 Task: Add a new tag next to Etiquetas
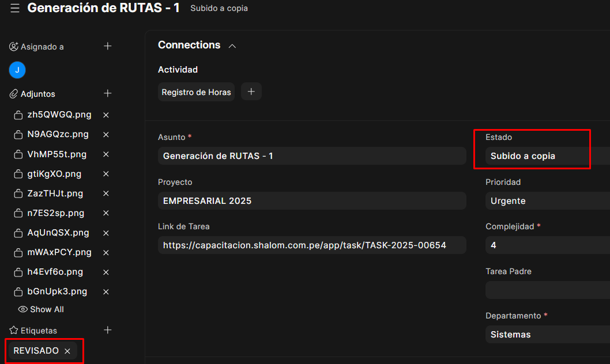(107, 330)
